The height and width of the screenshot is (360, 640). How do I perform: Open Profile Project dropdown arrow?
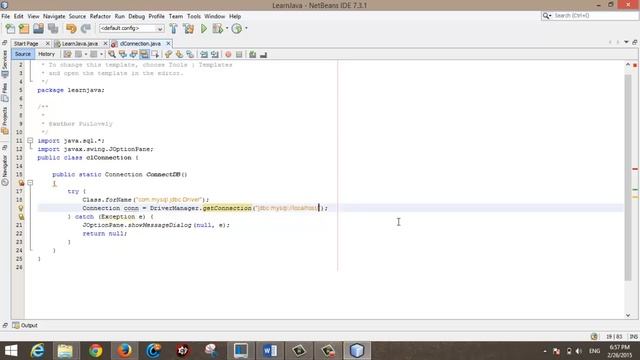[246, 29]
